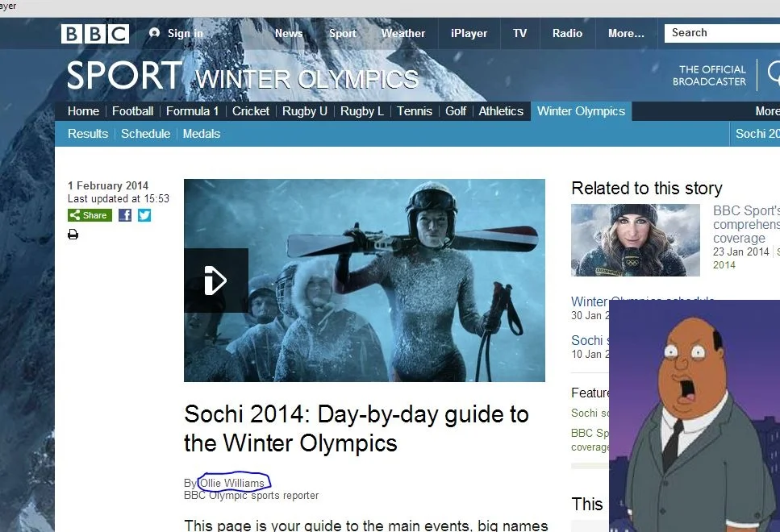Open the Schedule sub-navigation link

click(x=145, y=134)
